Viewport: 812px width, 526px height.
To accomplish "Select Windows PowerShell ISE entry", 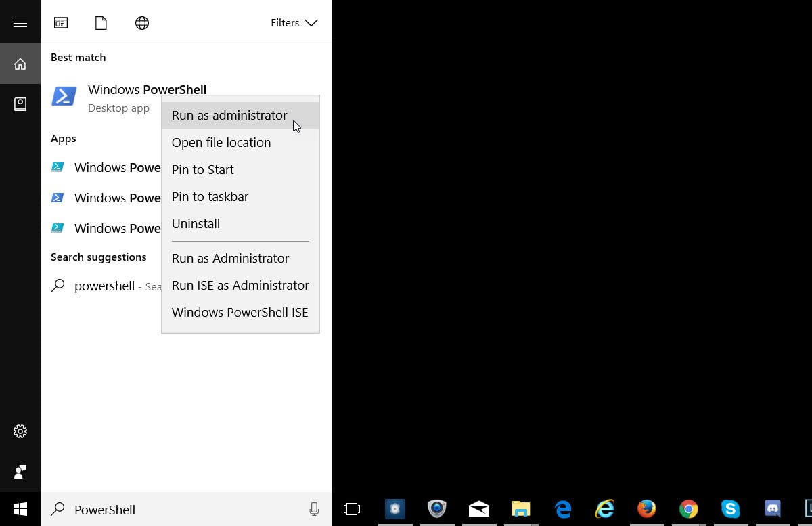I will tap(240, 312).
